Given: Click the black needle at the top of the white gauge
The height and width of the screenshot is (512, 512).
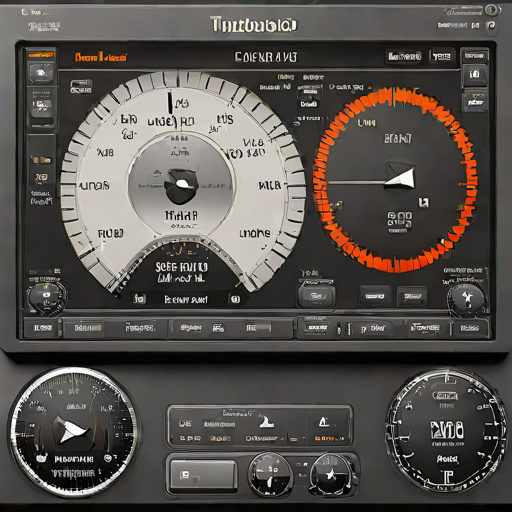Looking at the screenshot, I should 170,102.
